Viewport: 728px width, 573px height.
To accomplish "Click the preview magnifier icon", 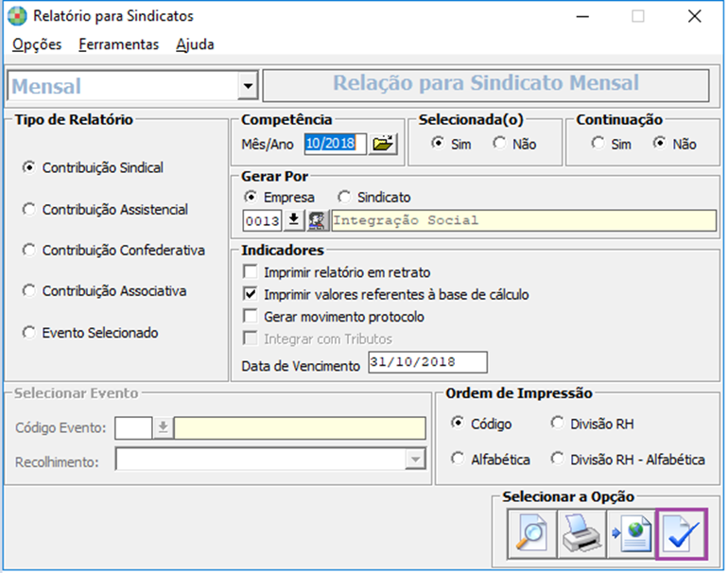I will coord(532,533).
